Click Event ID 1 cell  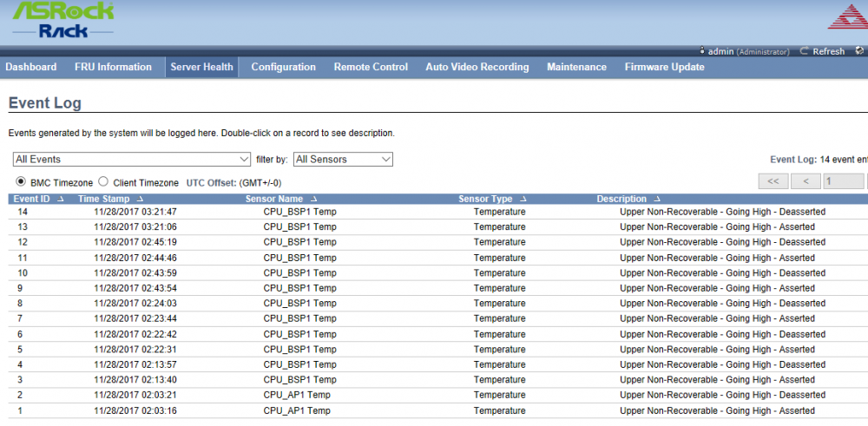[20, 410]
